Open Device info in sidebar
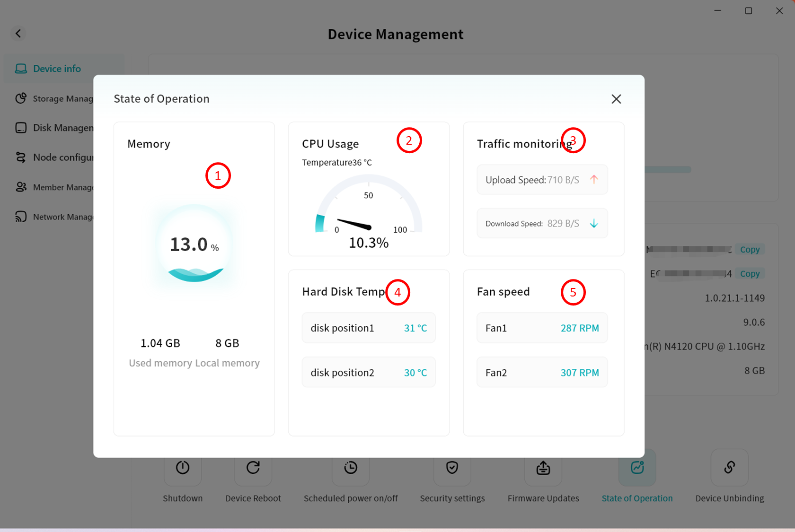 tap(56, 69)
